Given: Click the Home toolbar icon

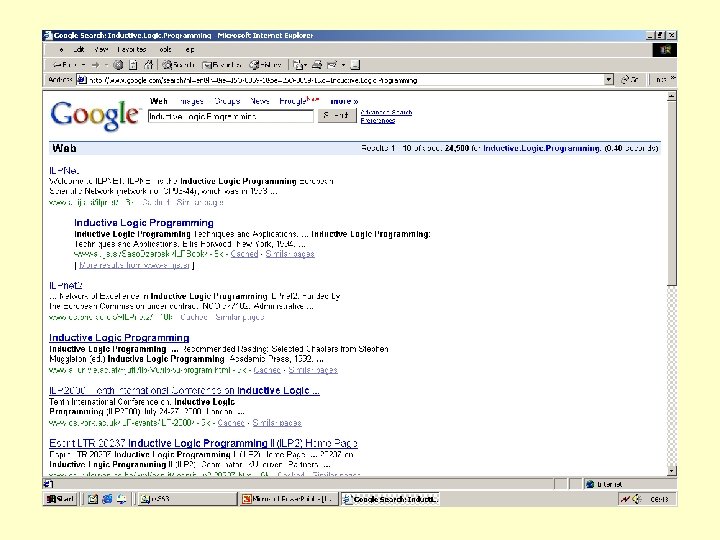Looking at the screenshot, I should tap(148, 65).
